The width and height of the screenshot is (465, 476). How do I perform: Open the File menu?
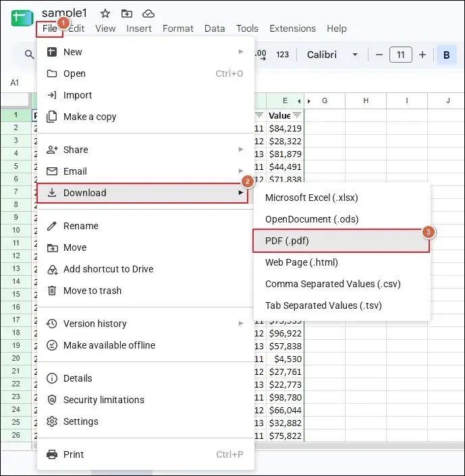pos(49,29)
